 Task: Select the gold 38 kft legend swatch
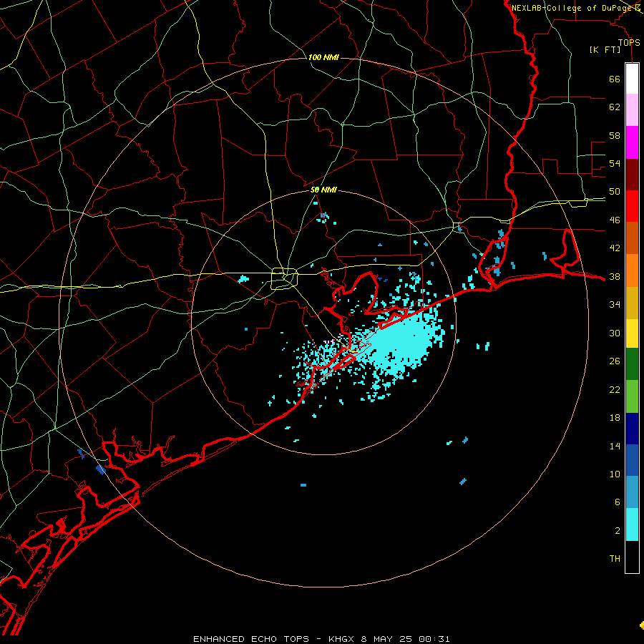(x=632, y=302)
